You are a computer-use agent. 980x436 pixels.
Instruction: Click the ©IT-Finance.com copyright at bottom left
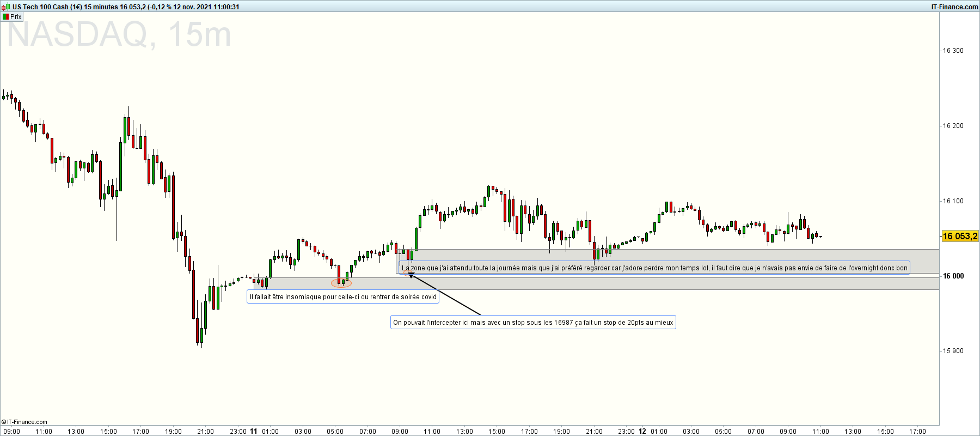coord(24,422)
